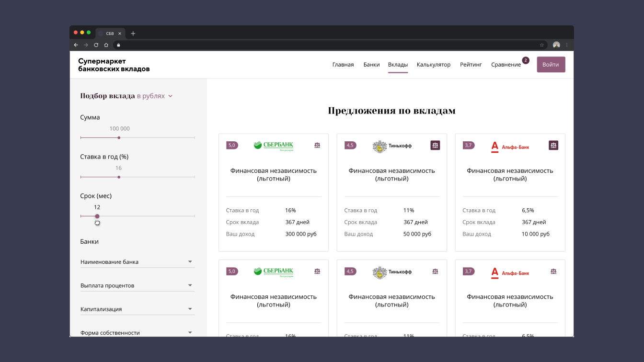Go to the Рейтинг menu item
This screenshot has width=644, height=362.
pyautogui.click(x=471, y=65)
